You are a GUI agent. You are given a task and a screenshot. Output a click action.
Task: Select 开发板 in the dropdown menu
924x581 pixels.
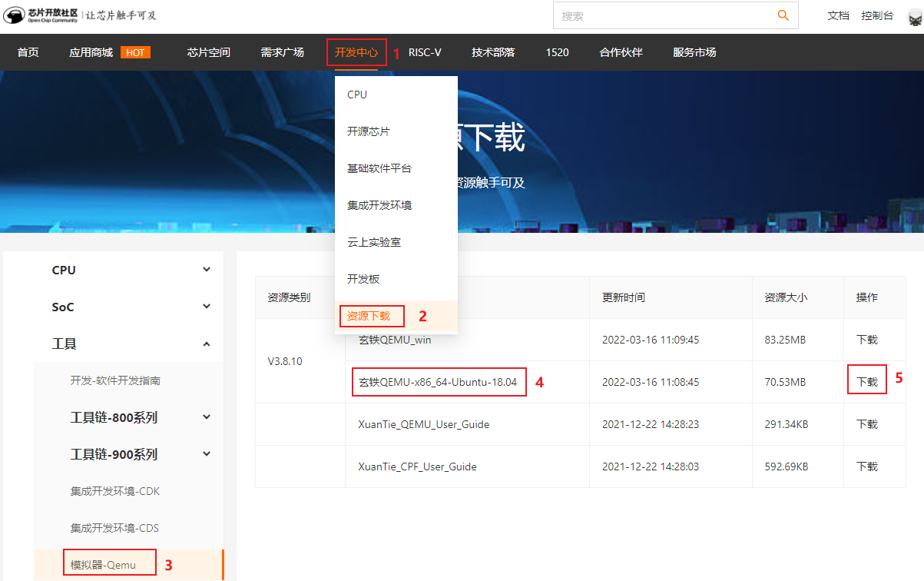[396, 279]
